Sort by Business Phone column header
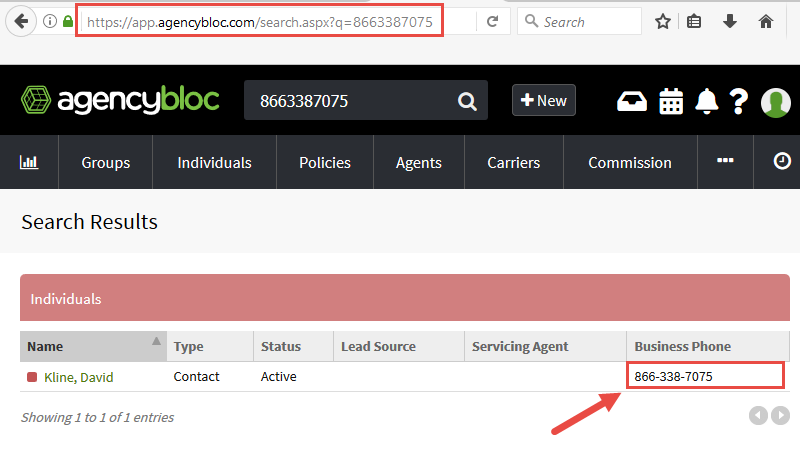This screenshot has height=455, width=800. 708,346
